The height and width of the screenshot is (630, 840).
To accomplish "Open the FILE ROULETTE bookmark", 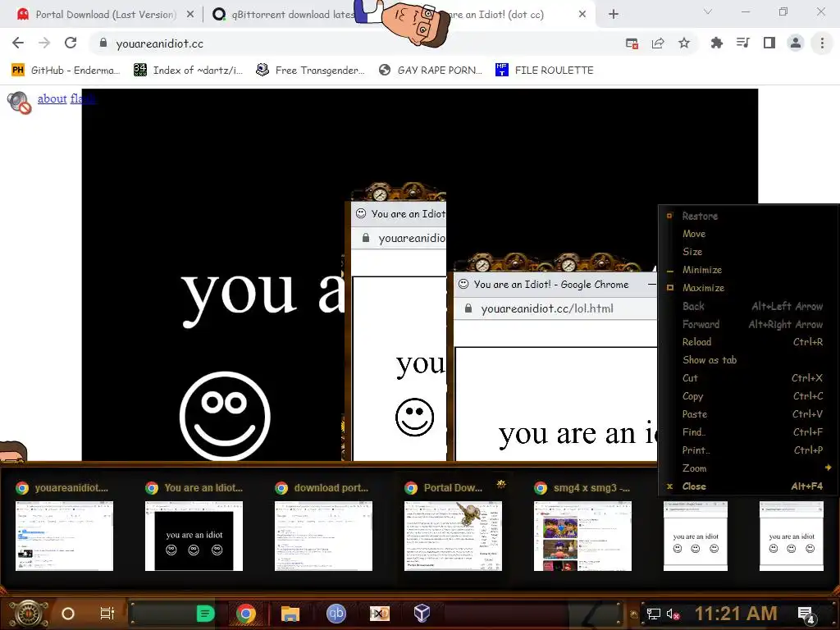I will pyautogui.click(x=545, y=71).
